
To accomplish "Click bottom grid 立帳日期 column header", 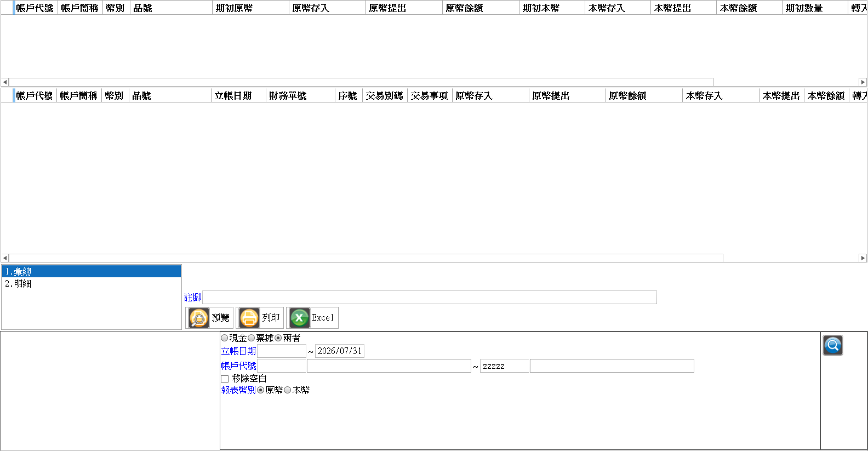I will coord(238,96).
